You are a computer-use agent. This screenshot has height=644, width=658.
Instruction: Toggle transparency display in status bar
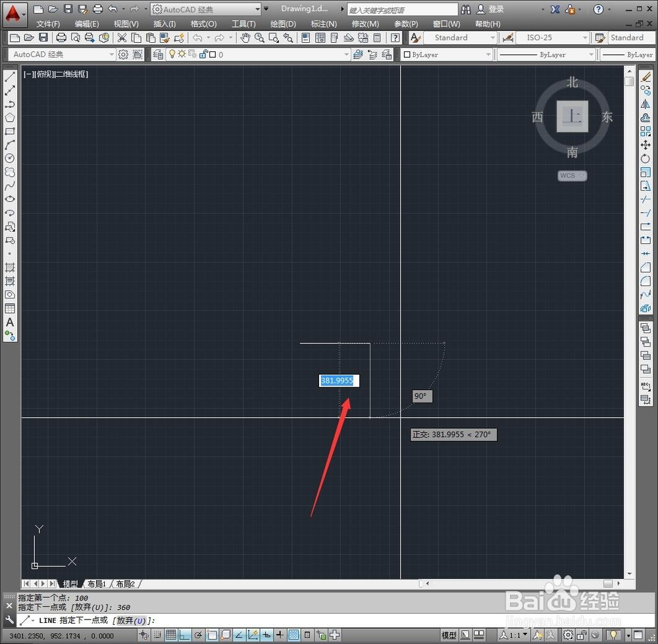pos(293,635)
